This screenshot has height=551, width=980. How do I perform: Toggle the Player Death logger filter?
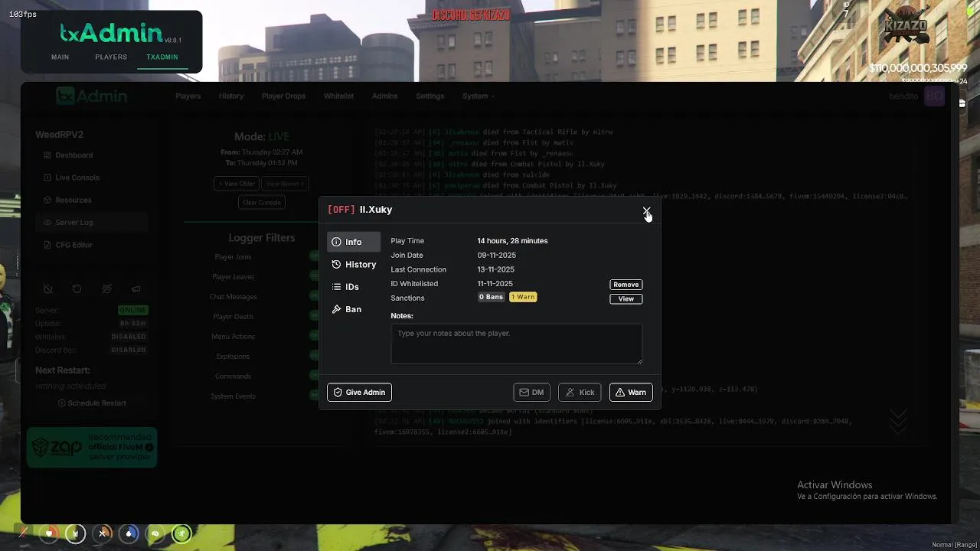click(x=314, y=317)
